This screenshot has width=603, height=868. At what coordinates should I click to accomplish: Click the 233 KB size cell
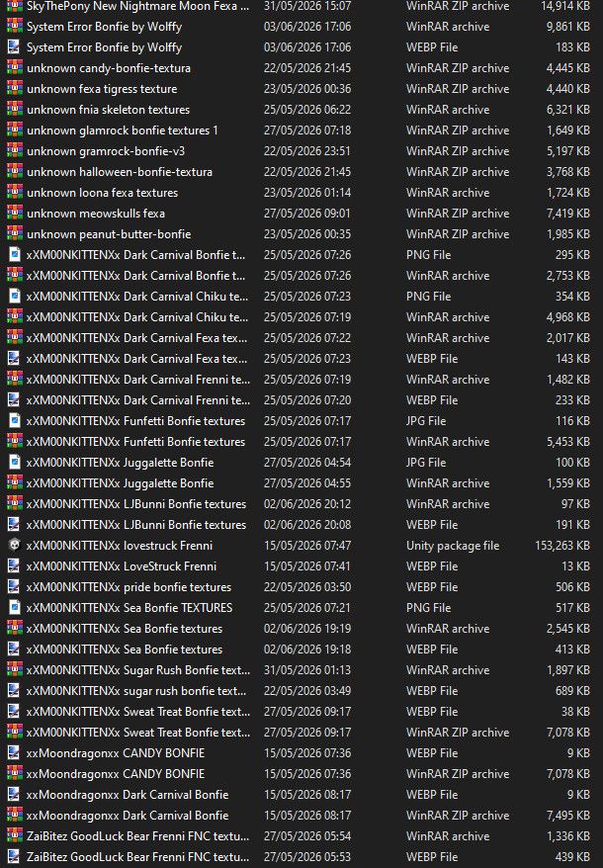tap(572, 399)
